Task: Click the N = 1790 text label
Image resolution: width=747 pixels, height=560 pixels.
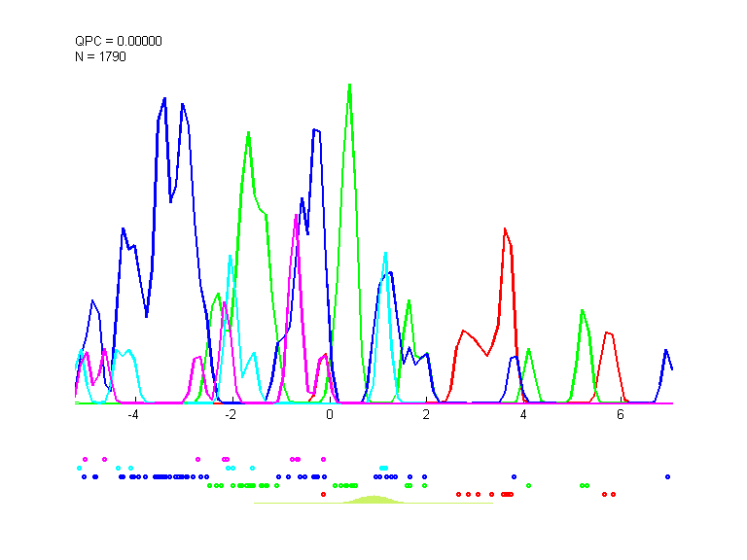Action: [101, 56]
